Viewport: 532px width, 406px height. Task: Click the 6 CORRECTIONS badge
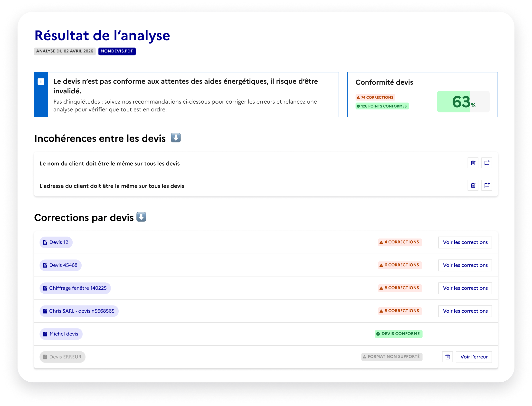tap(400, 265)
